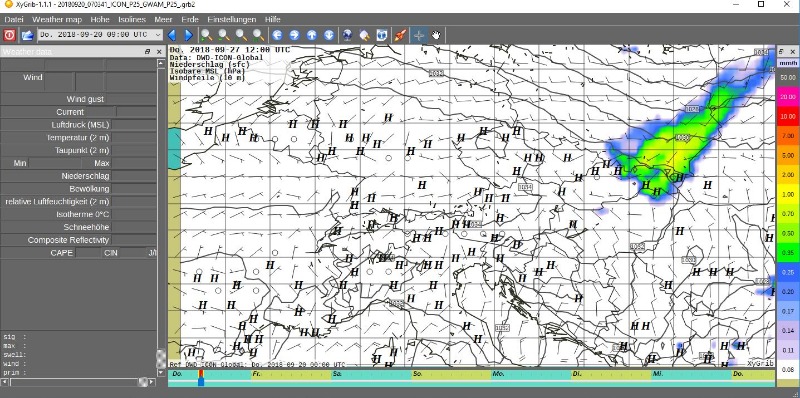Advance to next forecast time step
800x398 pixels.
point(188,35)
